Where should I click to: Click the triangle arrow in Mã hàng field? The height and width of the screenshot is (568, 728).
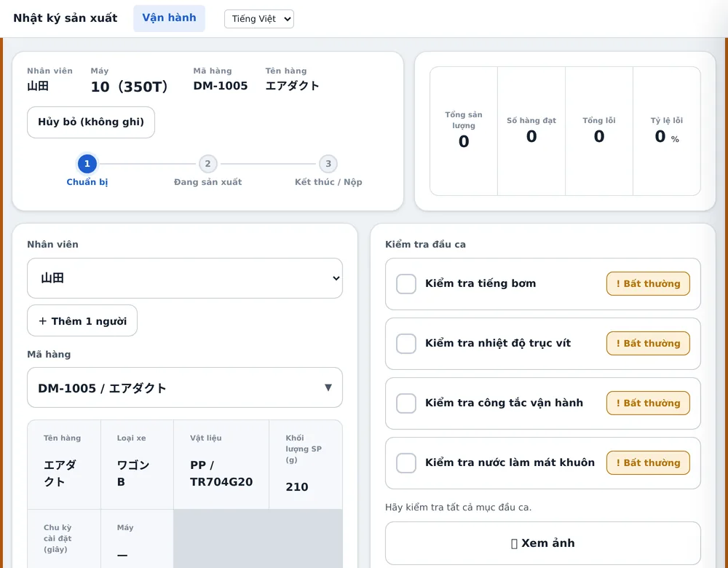328,388
